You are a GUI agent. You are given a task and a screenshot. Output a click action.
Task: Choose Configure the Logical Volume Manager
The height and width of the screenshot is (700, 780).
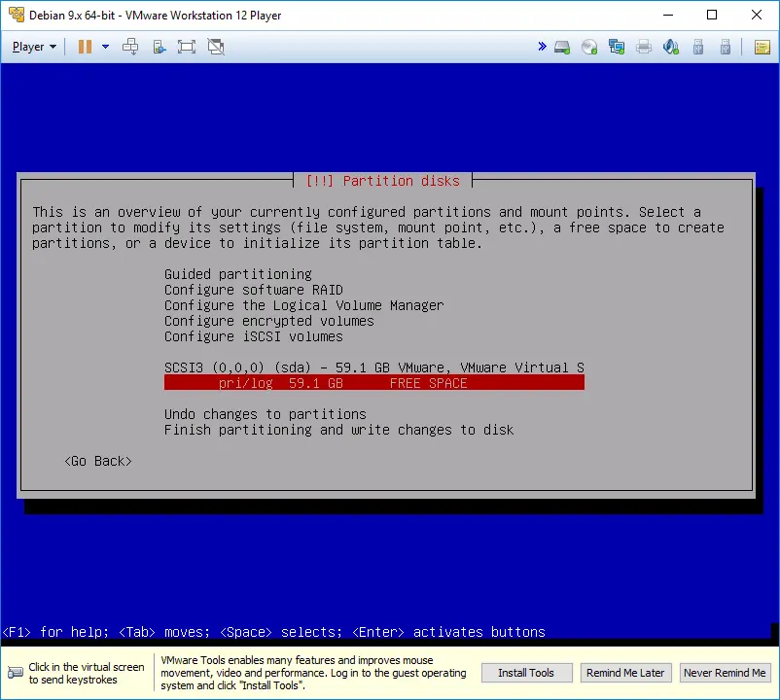click(x=304, y=305)
